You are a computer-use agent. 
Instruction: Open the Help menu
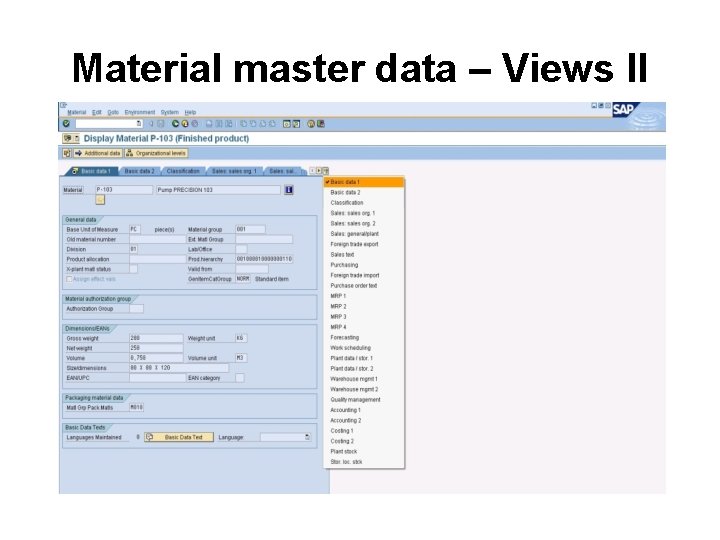[190, 112]
